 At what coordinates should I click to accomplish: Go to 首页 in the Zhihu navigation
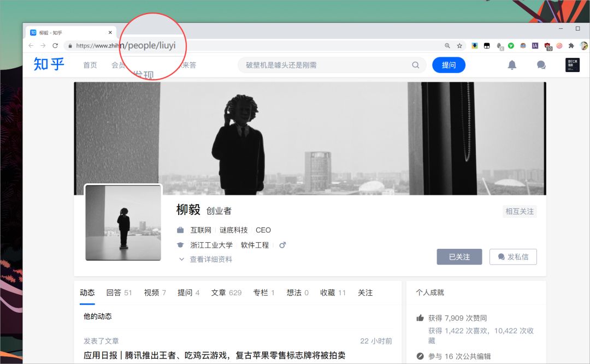tap(90, 65)
